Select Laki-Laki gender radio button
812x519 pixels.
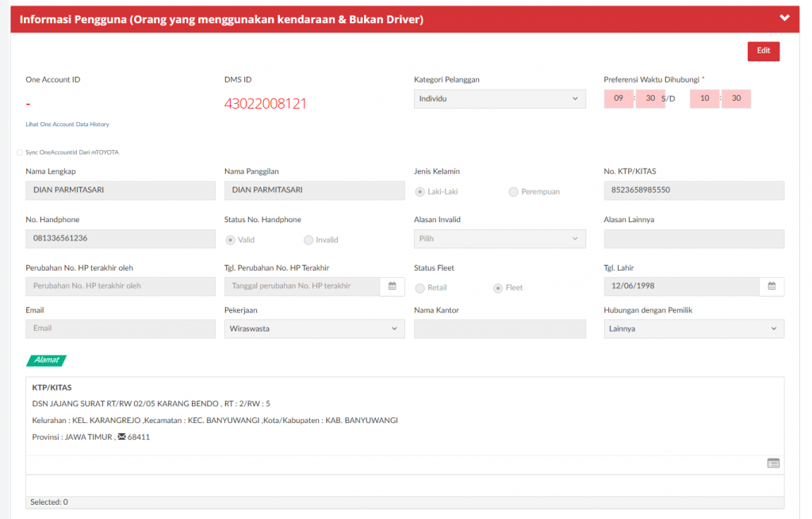click(x=420, y=192)
